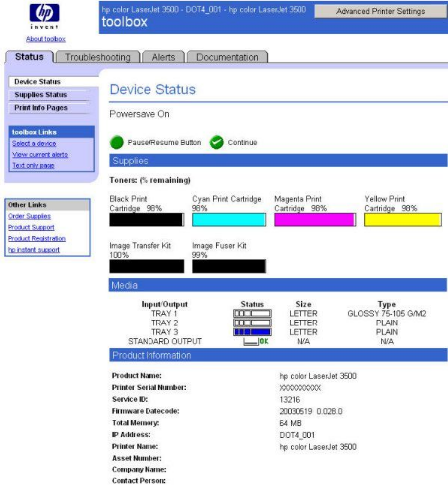This screenshot has height=485, width=448.
Task: Open the Text only page link
Action: (x=33, y=165)
